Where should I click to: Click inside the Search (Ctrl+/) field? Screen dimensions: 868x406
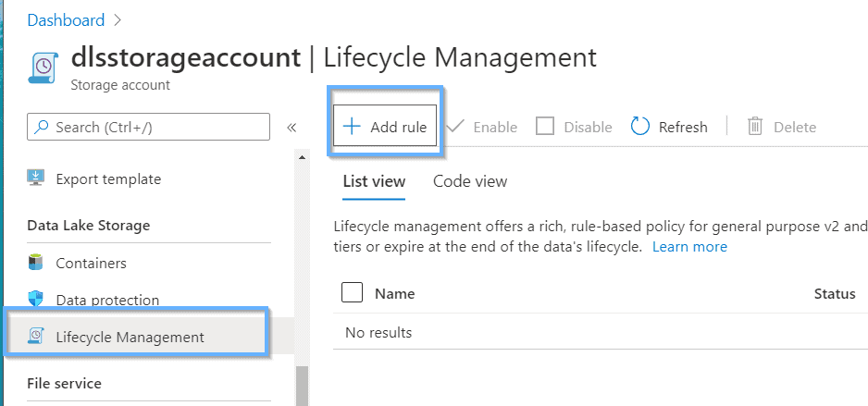pyautogui.click(x=148, y=128)
